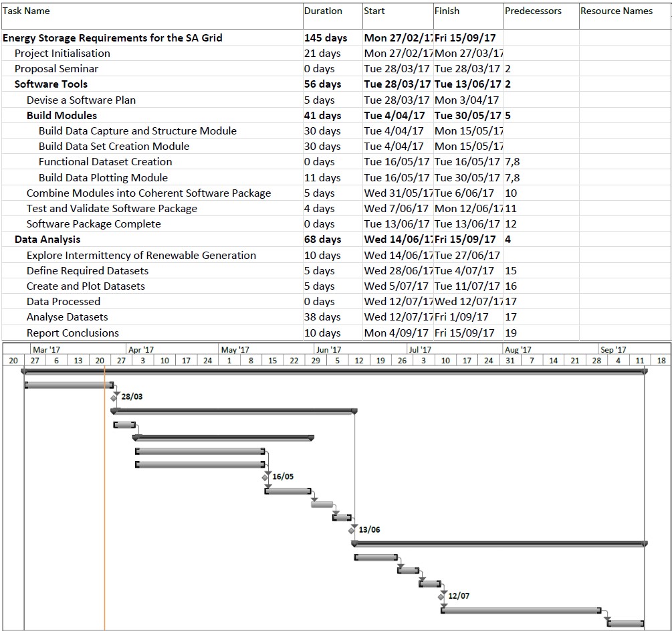Select the Energy Storage Requirements project row
Image resolution: width=672 pixels, height=631 pixels.
[x=336, y=37]
